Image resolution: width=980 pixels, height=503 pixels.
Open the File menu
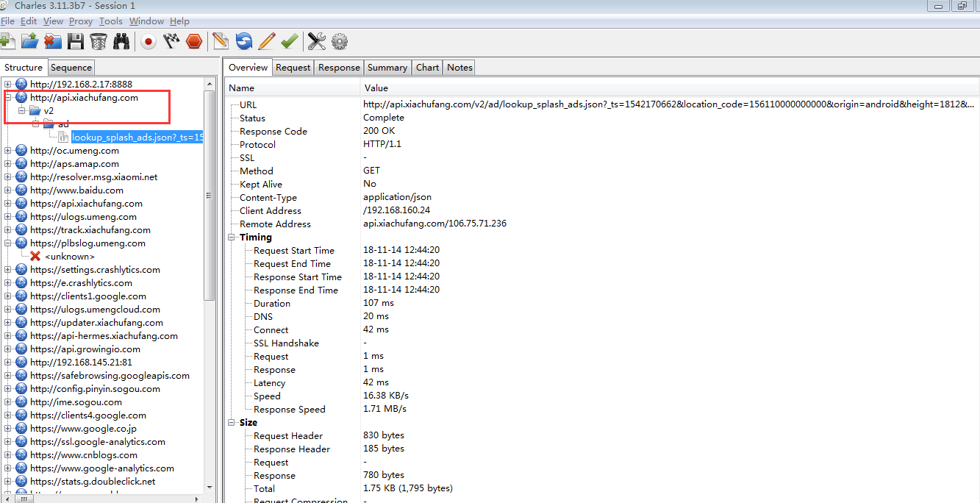point(7,21)
